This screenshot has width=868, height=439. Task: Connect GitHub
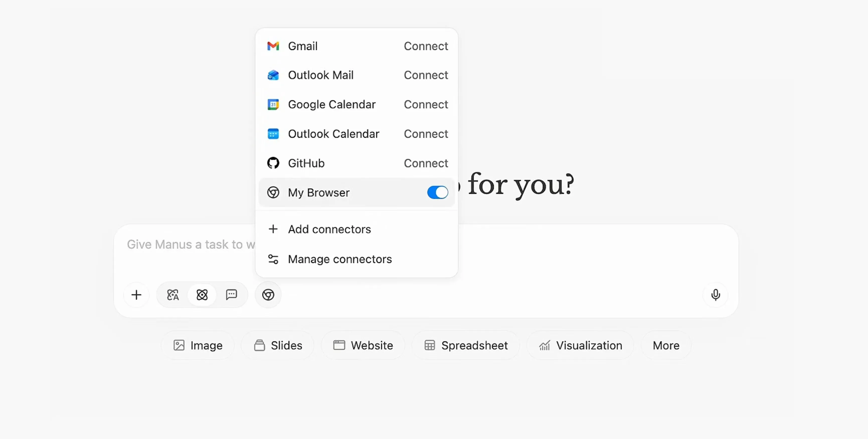(426, 163)
